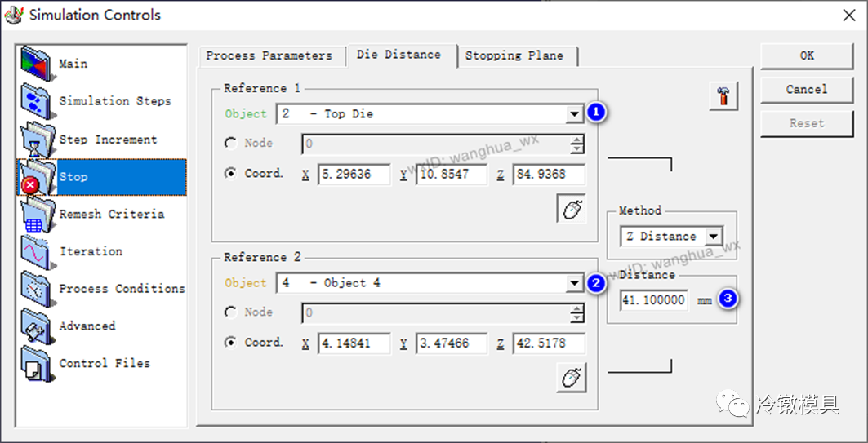Select the Node radio button in Reference 1
This screenshot has height=443, width=868.
pyautogui.click(x=231, y=144)
